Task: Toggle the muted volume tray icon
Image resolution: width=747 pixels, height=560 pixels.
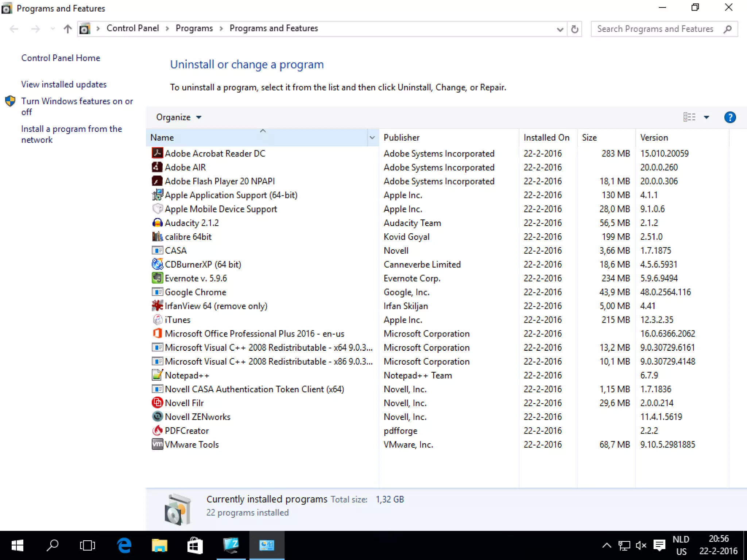Action: (641, 545)
